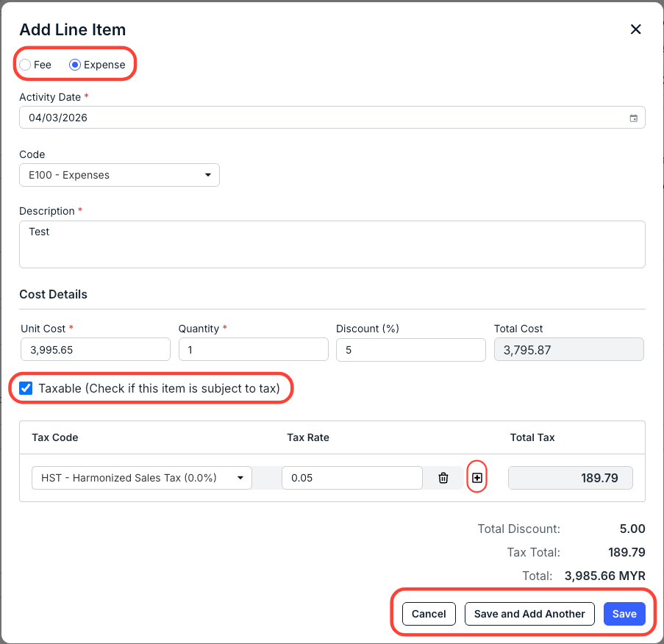Click the Activity Date field
The width and height of the screenshot is (664, 644).
(332, 118)
